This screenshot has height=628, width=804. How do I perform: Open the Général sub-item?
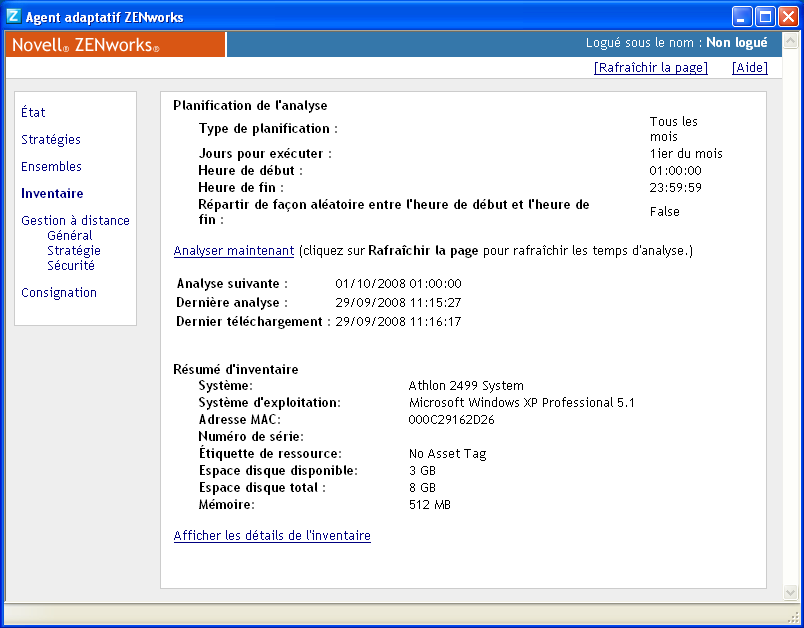click(x=70, y=235)
